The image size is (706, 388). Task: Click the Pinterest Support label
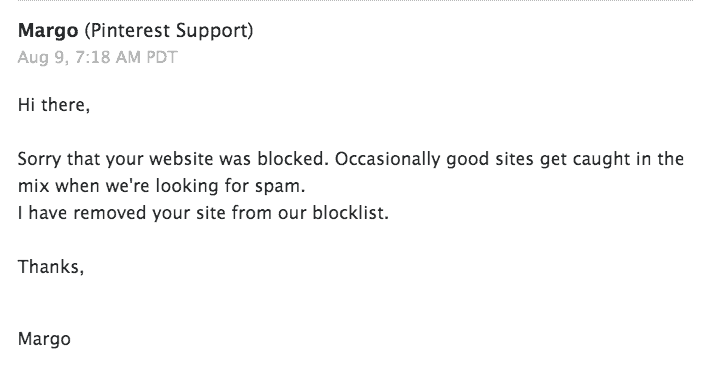click(x=169, y=31)
